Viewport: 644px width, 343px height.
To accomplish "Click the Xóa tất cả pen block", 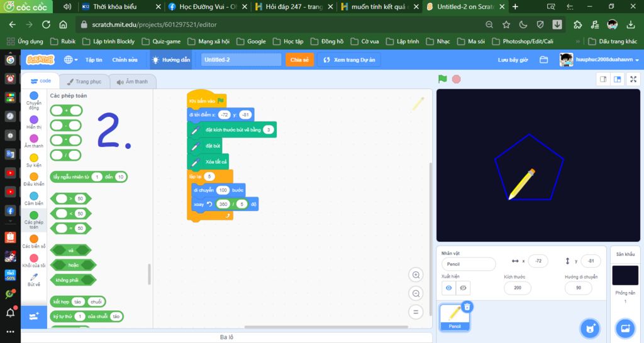I will point(208,161).
